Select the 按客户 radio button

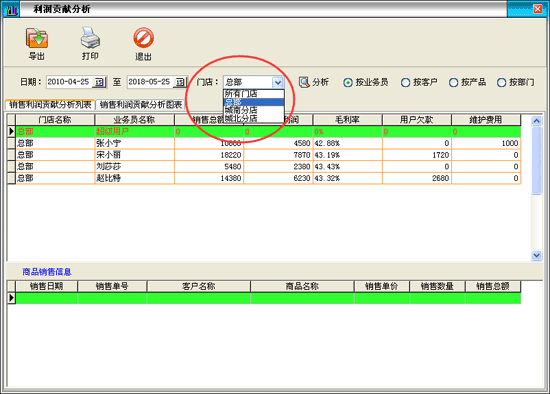405,83
